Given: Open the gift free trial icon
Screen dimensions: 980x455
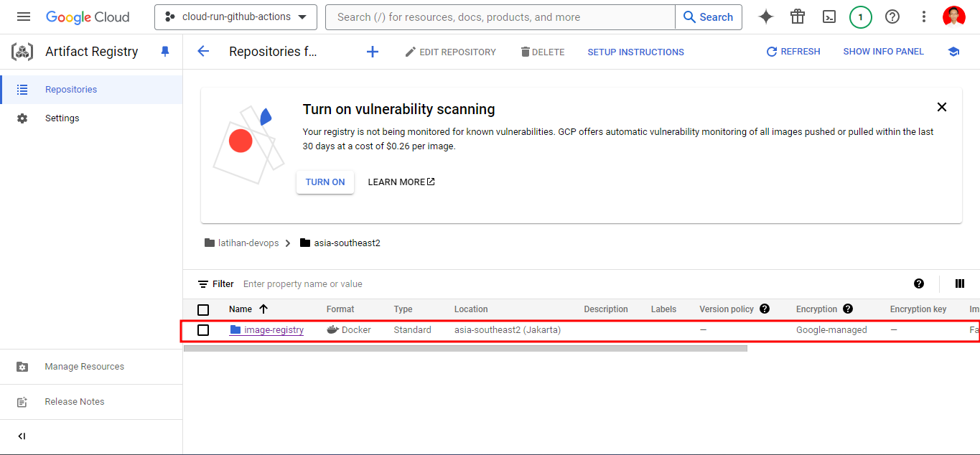Looking at the screenshot, I should 798,17.
